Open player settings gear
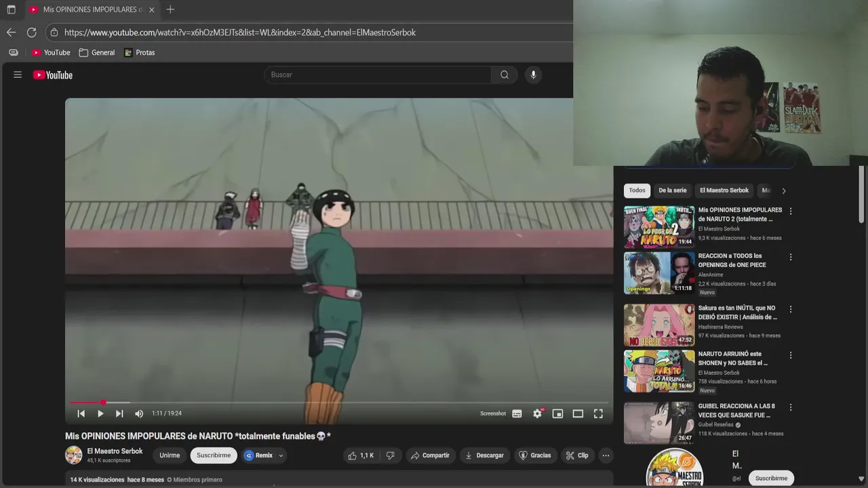The image size is (868, 488). coord(537,413)
